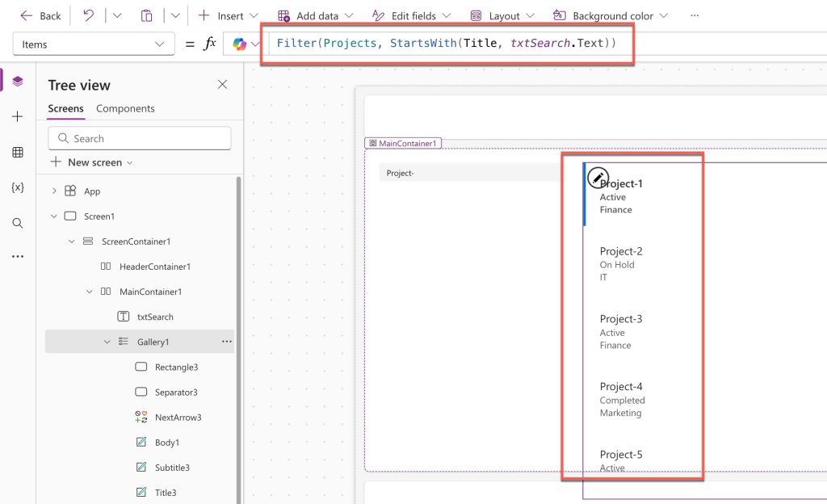Collapse the MainContainer1 node

(x=89, y=292)
